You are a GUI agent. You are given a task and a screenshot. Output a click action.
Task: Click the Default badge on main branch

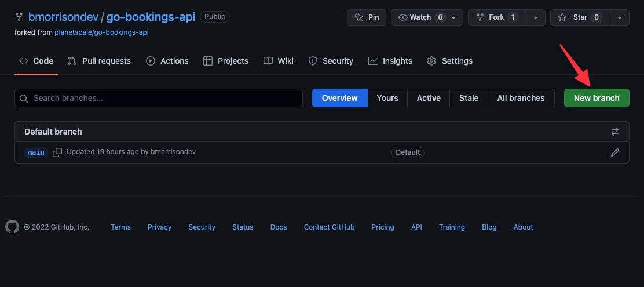click(x=408, y=152)
